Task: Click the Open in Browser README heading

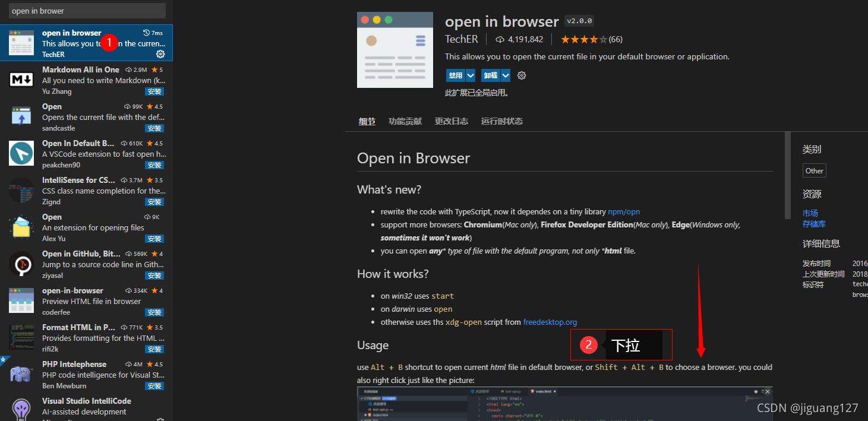Action: 414,158
